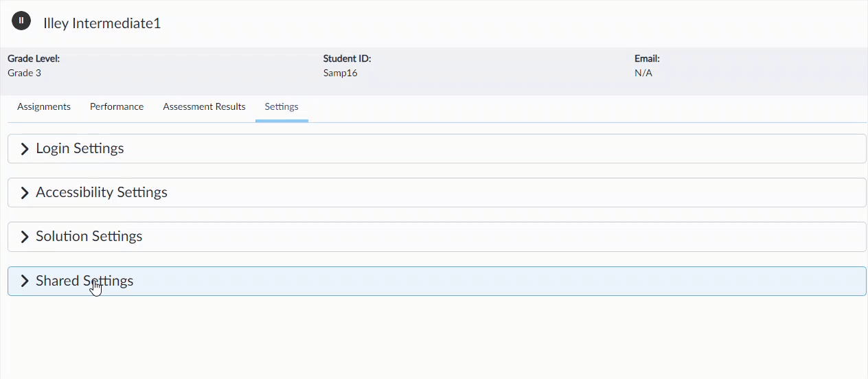868x379 pixels.
Task: Click the Samp16 student ID value
Action: (x=340, y=73)
